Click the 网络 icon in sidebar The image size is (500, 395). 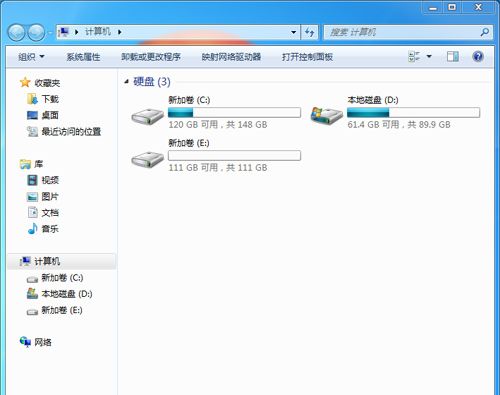[25, 341]
